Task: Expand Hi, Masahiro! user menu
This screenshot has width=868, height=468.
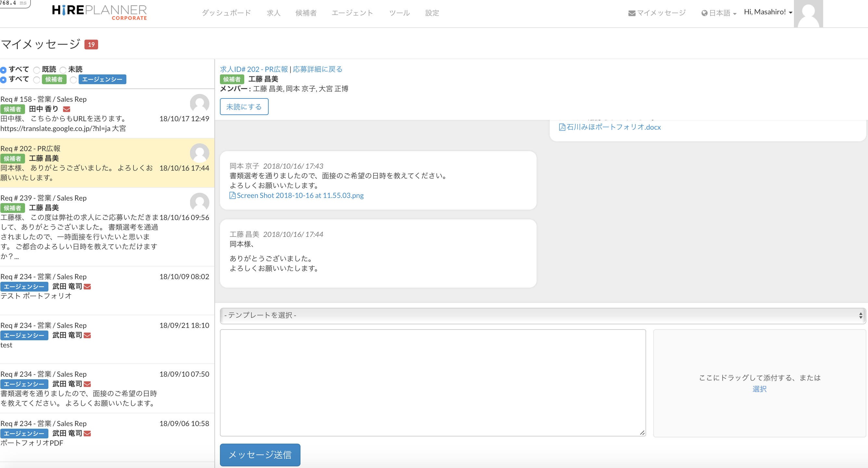Action: (x=768, y=12)
